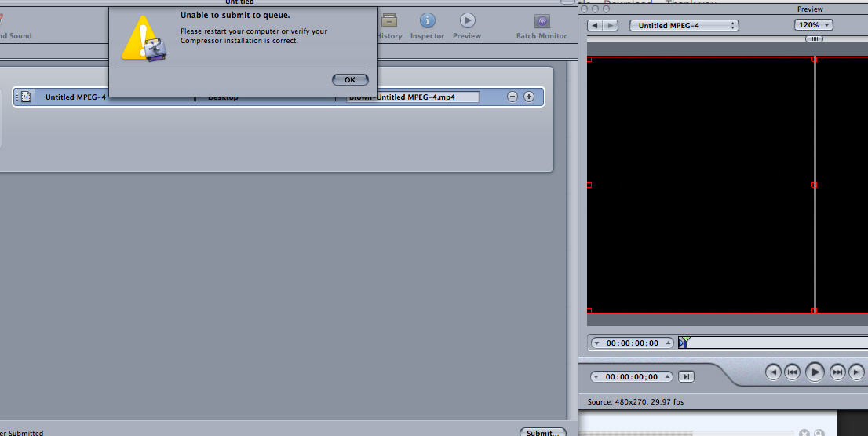Remove the target with the minus button
The image size is (868, 436).
(x=512, y=97)
